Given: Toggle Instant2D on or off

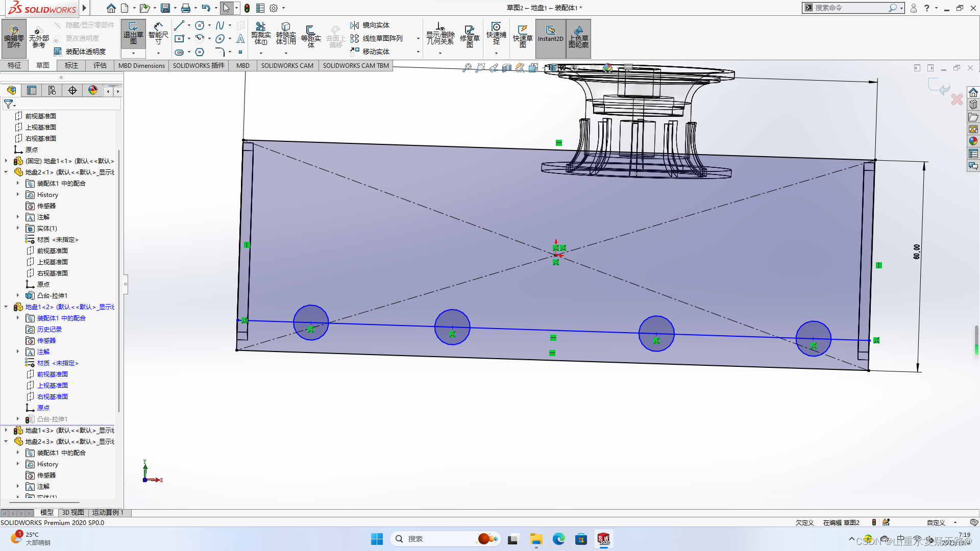Looking at the screenshot, I should click(550, 35).
